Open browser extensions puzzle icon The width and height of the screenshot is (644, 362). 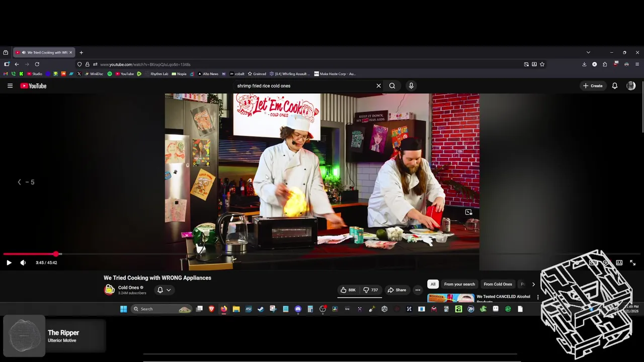tap(605, 64)
